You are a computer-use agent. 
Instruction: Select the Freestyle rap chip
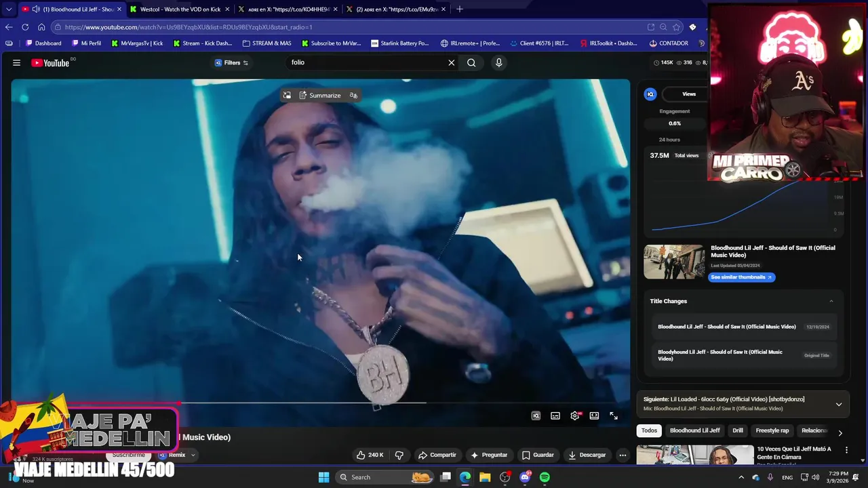[x=772, y=430]
